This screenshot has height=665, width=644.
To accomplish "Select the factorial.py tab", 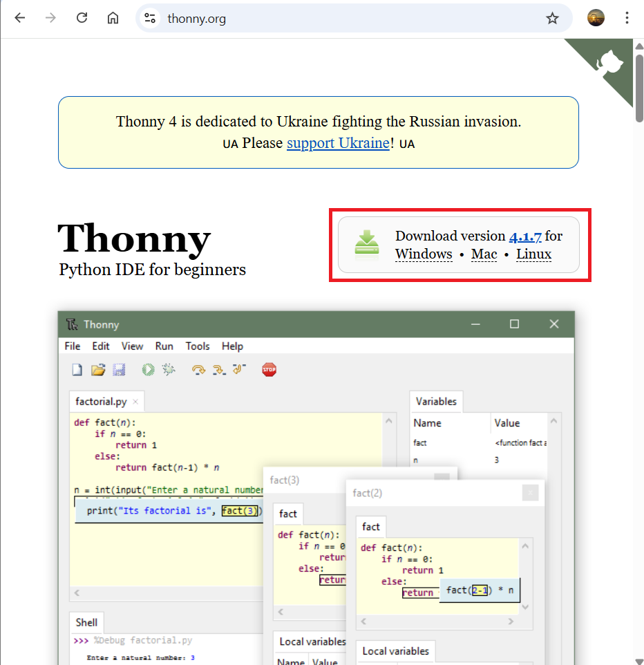I will (x=102, y=401).
